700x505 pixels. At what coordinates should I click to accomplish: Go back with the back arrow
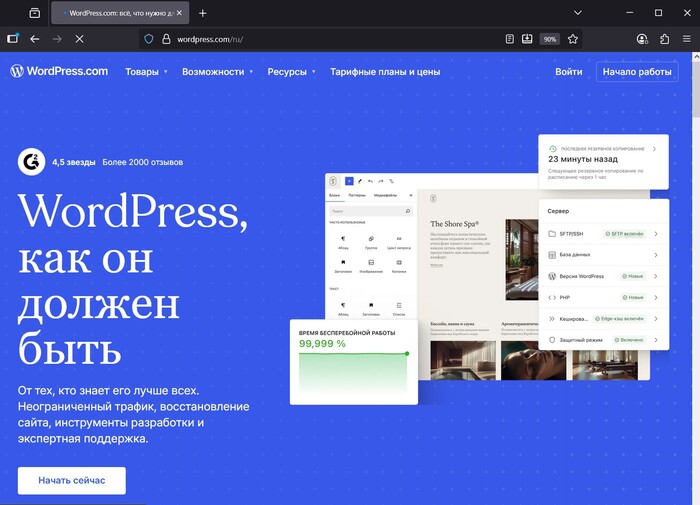pyautogui.click(x=34, y=39)
